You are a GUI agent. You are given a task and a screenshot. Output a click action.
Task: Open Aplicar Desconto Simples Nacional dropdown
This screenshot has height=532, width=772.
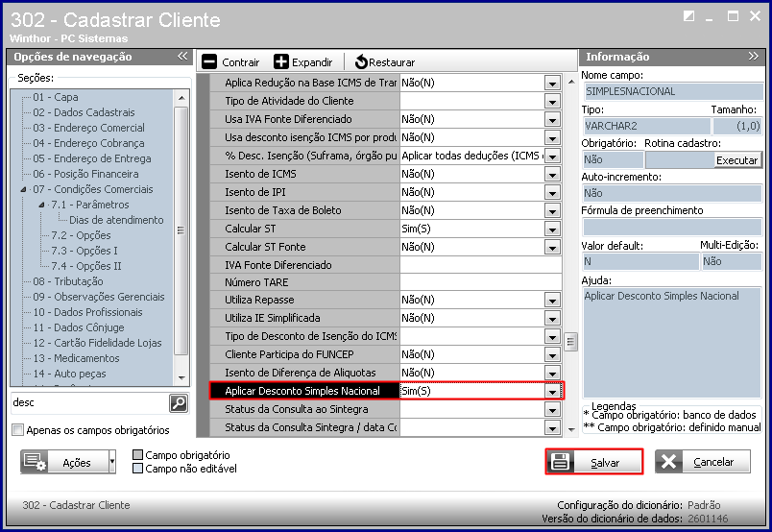click(552, 391)
